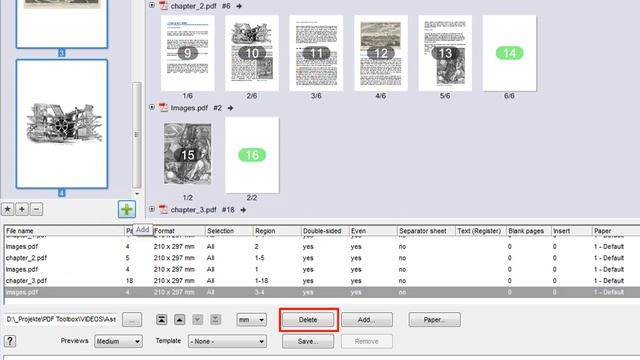Image resolution: width=640 pixels, height=360 pixels.
Task: Click arrow icon after chapter_2.pdf #6
Action: (239, 6)
